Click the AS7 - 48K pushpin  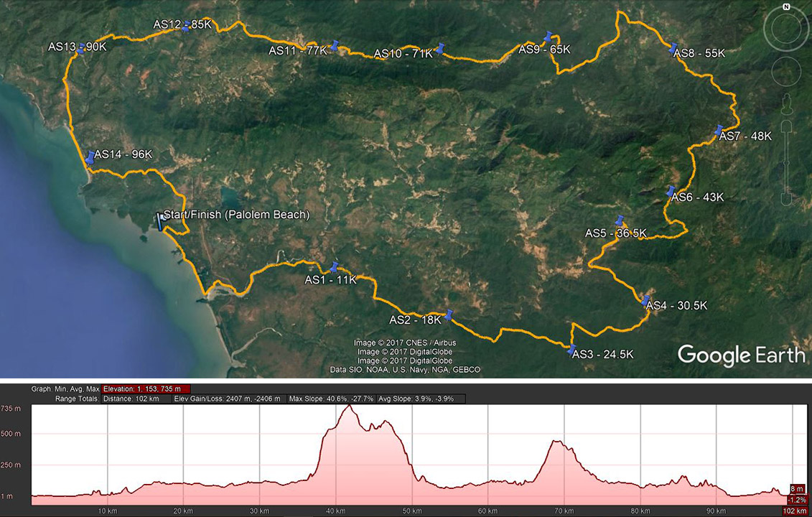tap(720, 131)
